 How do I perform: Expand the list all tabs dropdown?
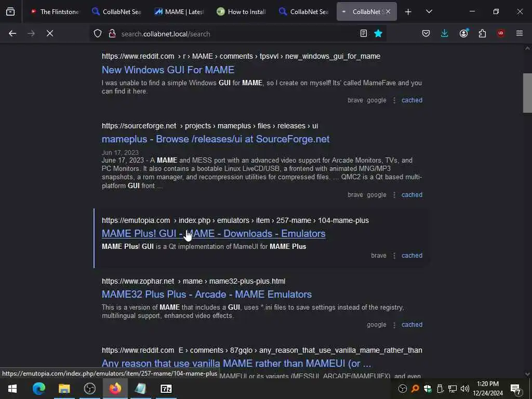tap(429, 11)
